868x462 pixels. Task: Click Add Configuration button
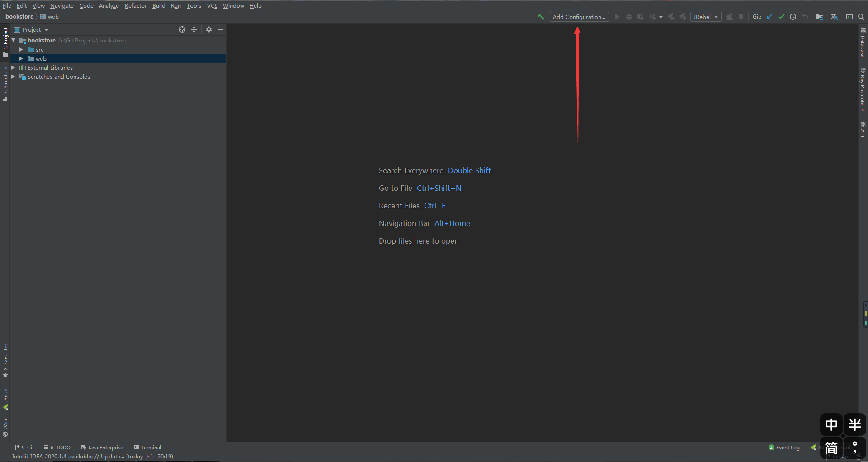tap(579, 17)
